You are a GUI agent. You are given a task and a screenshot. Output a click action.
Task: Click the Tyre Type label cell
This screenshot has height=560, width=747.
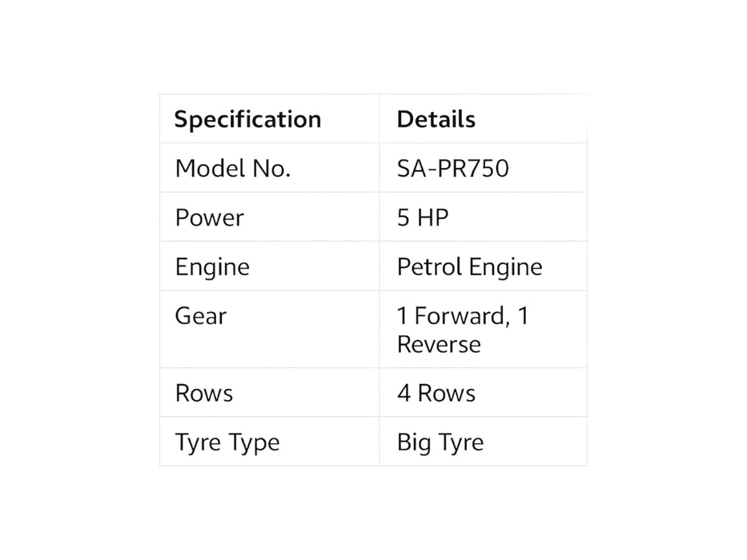tap(227, 442)
